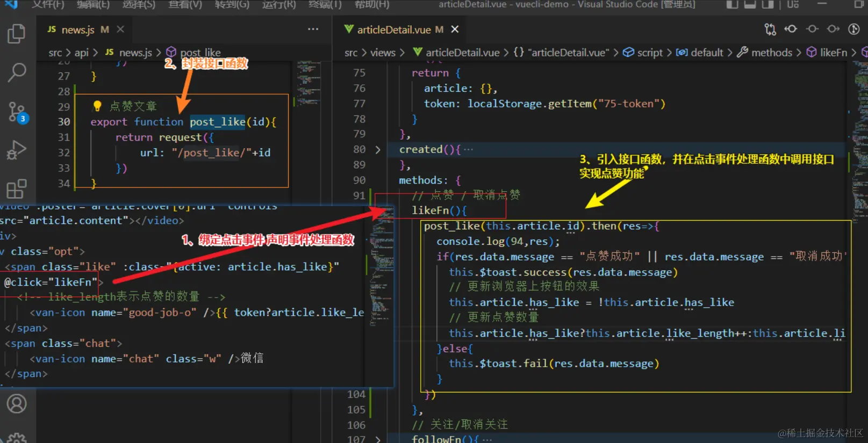Open the post_like breadcrumb dropdown

pos(194,53)
